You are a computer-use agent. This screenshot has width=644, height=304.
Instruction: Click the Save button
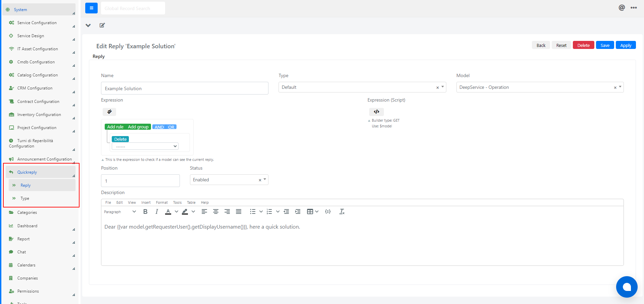(605, 45)
